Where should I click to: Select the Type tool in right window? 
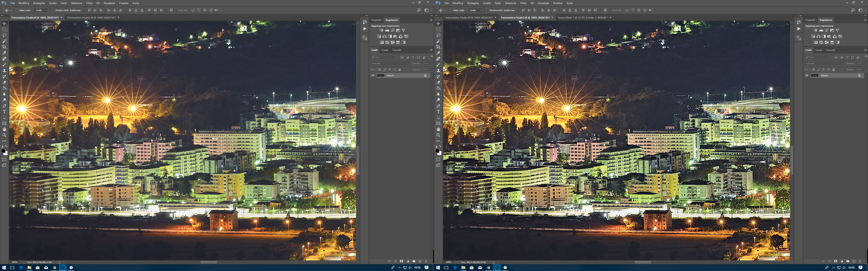438,112
